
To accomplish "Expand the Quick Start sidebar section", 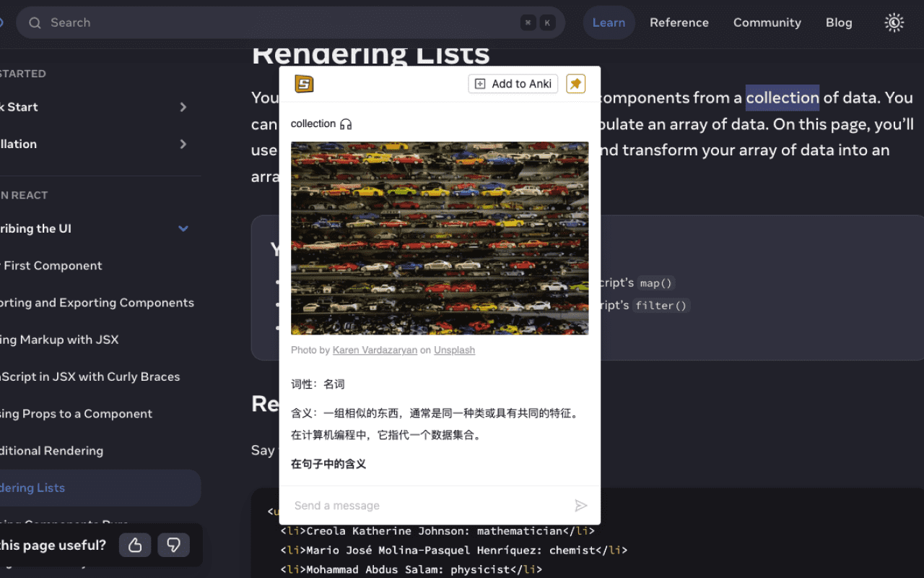I will tap(183, 107).
